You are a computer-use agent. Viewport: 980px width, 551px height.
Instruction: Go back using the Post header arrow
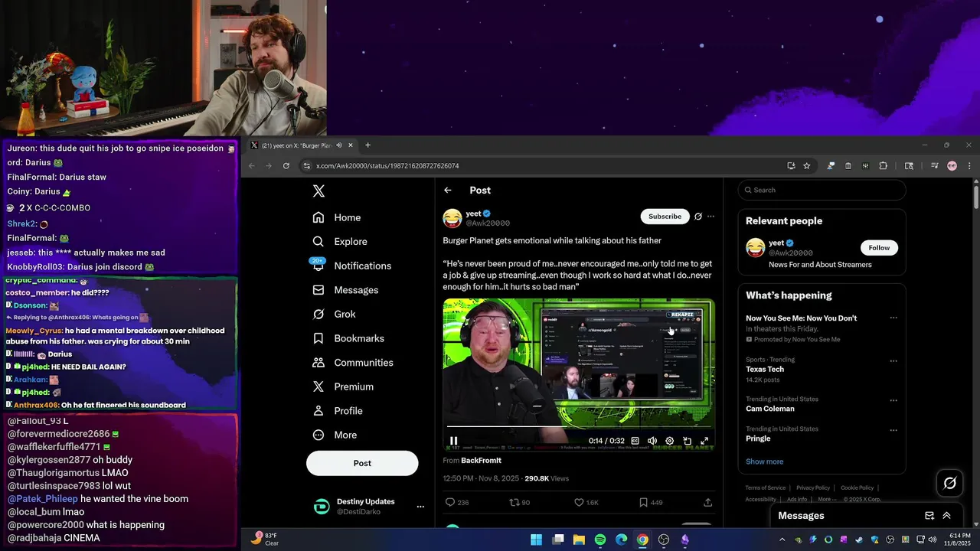[448, 191]
